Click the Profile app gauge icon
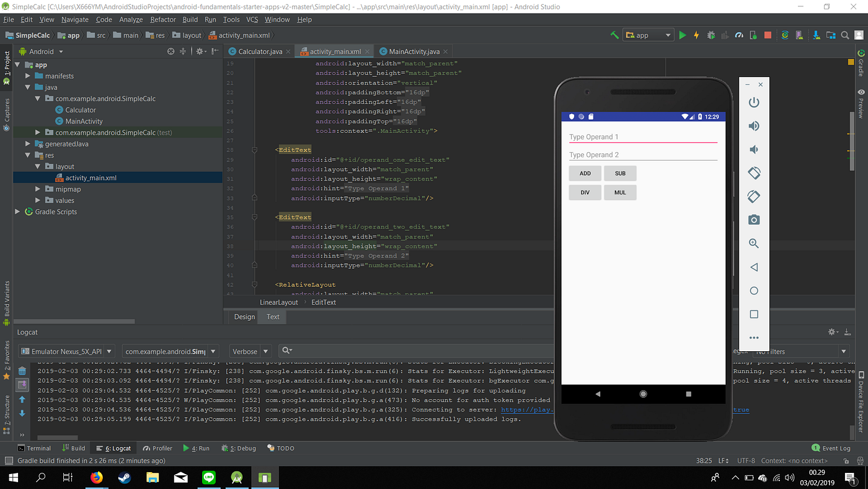 click(739, 35)
